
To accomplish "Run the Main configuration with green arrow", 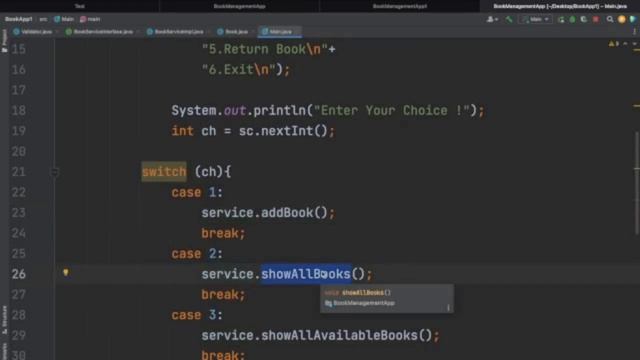I will tap(561, 19).
